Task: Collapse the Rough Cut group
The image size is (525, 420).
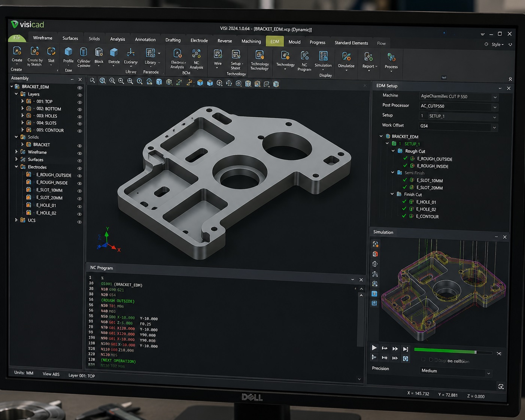Action: point(393,151)
